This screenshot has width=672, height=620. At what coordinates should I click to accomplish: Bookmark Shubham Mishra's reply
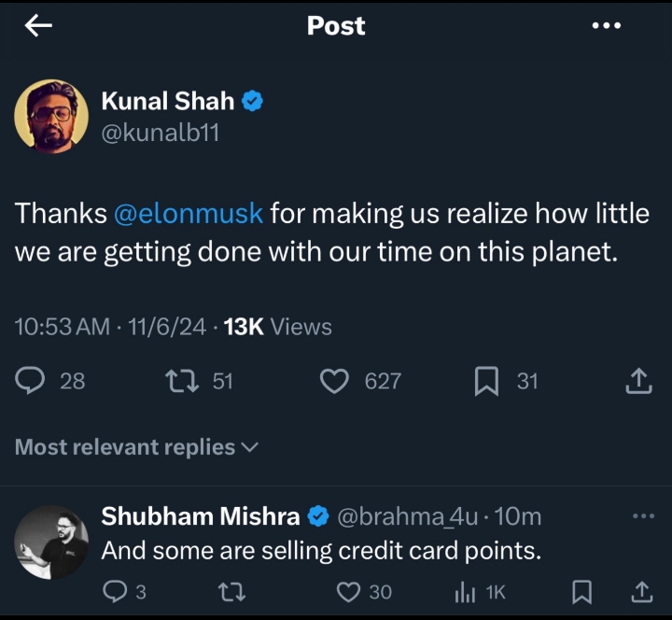coord(581,591)
